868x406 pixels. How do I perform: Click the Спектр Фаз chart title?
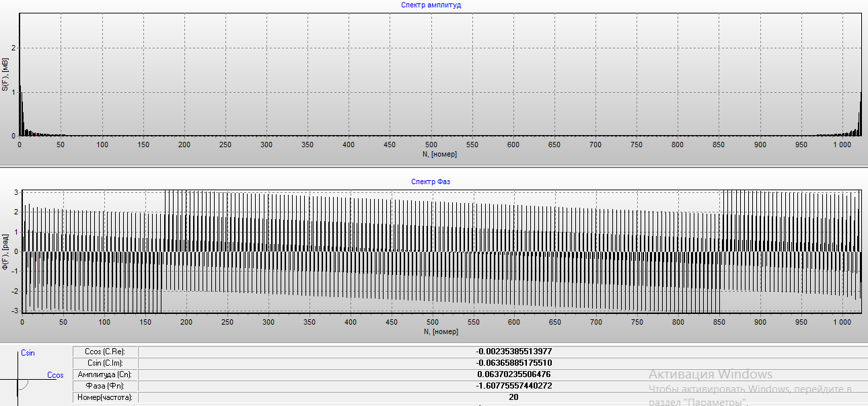click(x=431, y=181)
